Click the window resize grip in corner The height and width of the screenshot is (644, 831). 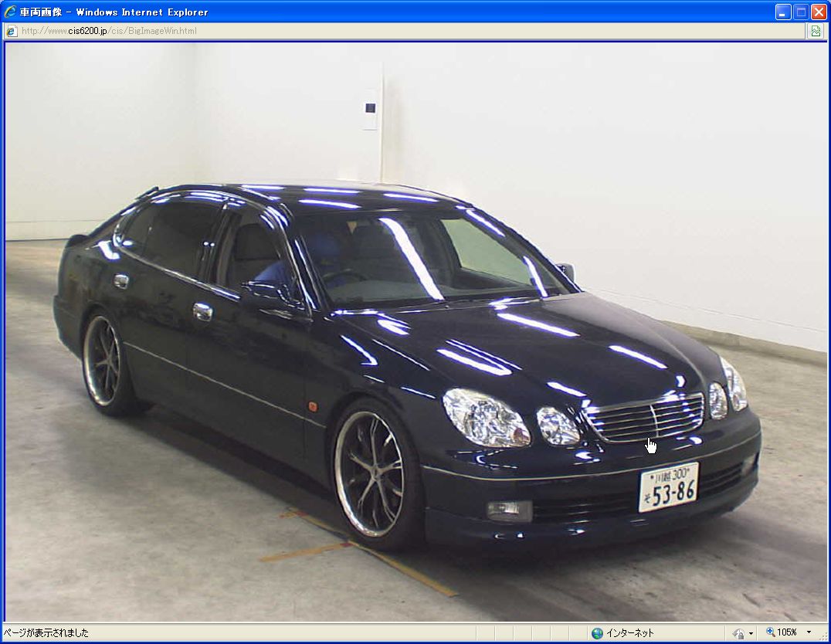point(824,637)
